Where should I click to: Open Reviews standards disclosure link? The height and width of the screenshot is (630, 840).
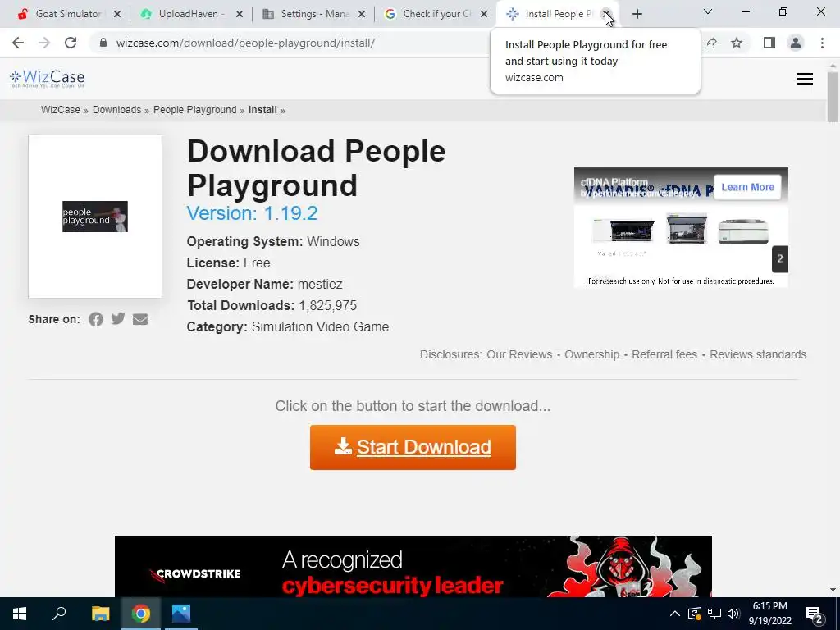click(758, 354)
